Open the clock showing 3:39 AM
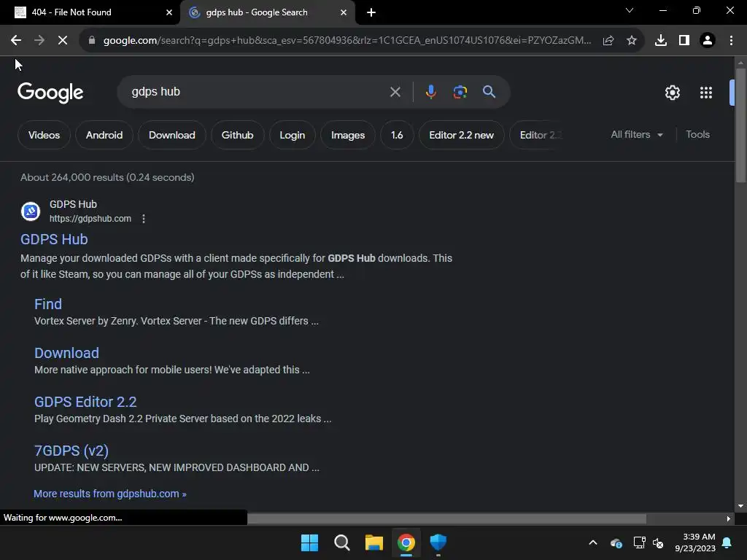 pyautogui.click(x=695, y=542)
